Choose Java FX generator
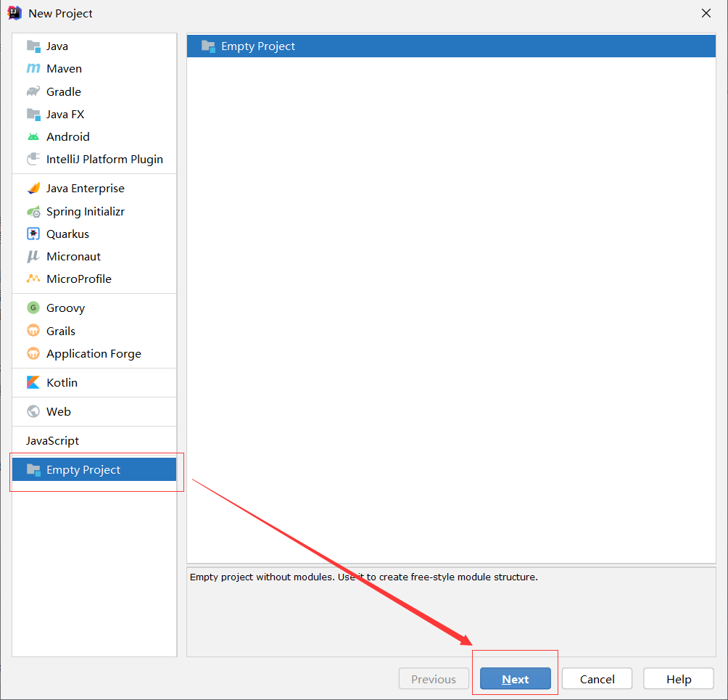Image resolution: width=728 pixels, height=700 pixels. [x=94, y=114]
